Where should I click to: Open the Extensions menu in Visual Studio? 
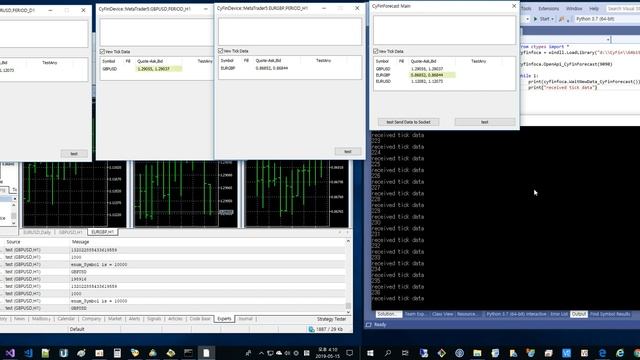pyautogui.click(x=549, y=9)
